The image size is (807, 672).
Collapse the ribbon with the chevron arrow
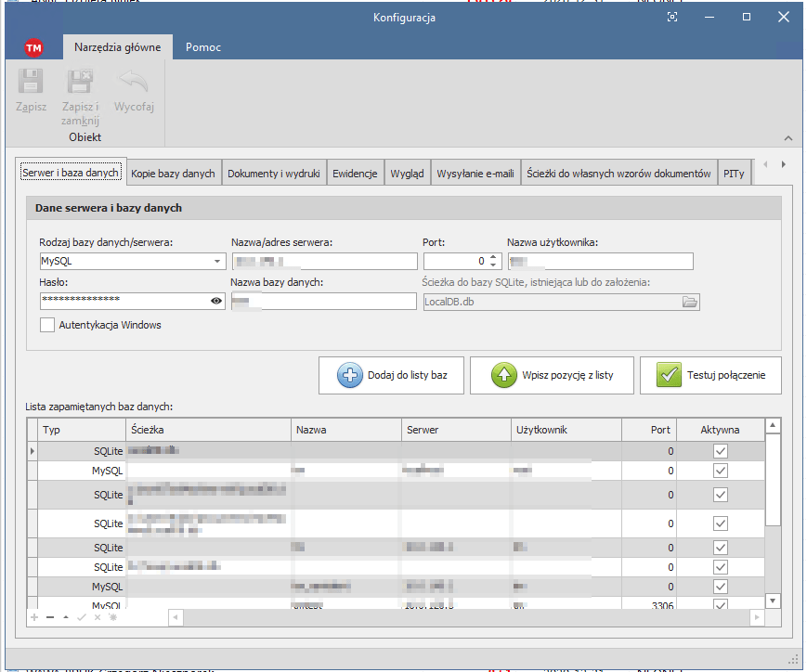(x=788, y=138)
